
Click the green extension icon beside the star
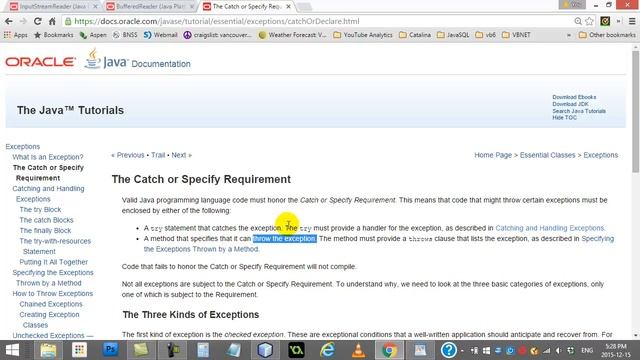point(605,21)
